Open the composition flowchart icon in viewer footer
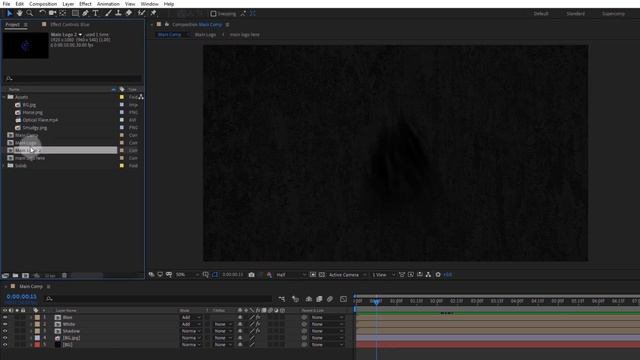640x360 pixels. coord(428,275)
